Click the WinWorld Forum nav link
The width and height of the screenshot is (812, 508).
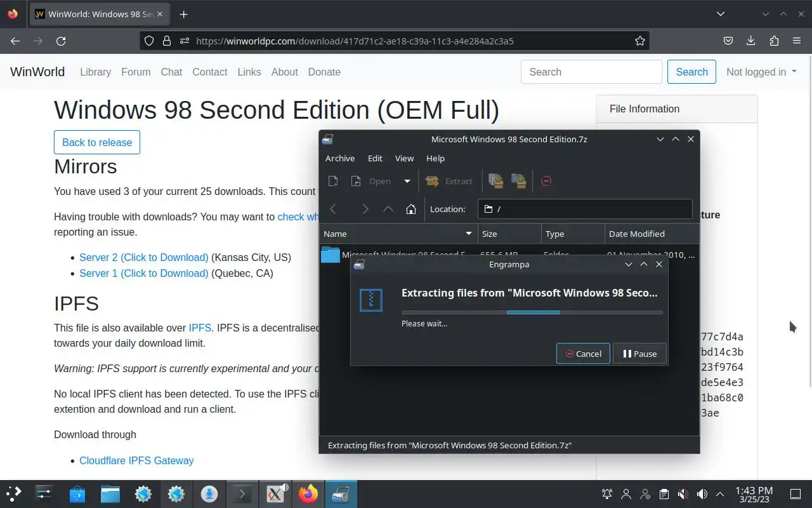136,72
